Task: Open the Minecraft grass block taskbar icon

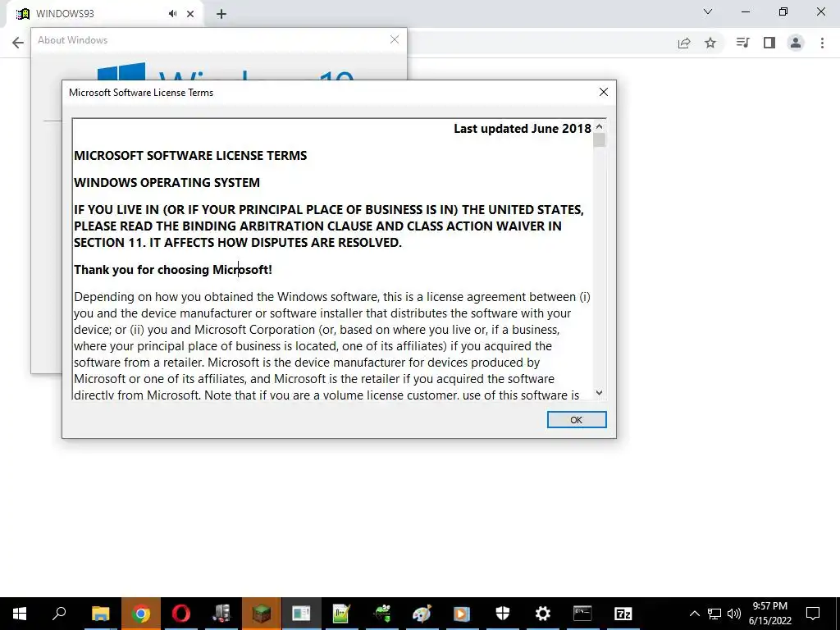Action: (x=262, y=614)
